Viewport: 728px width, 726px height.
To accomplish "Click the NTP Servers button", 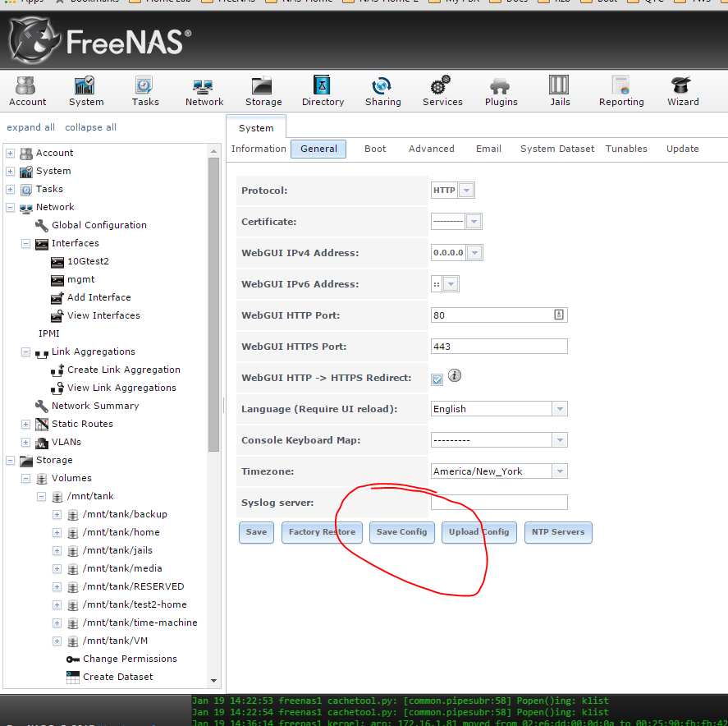I will (558, 532).
